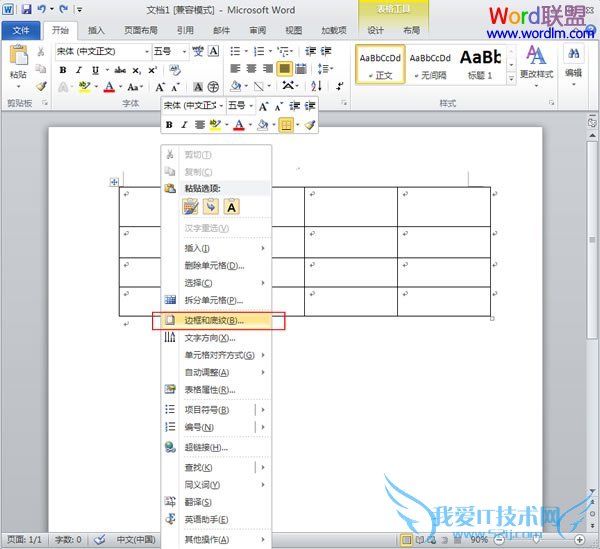The image size is (600, 549).
Task: Toggle subscript formatting
Action: (137, 70)
